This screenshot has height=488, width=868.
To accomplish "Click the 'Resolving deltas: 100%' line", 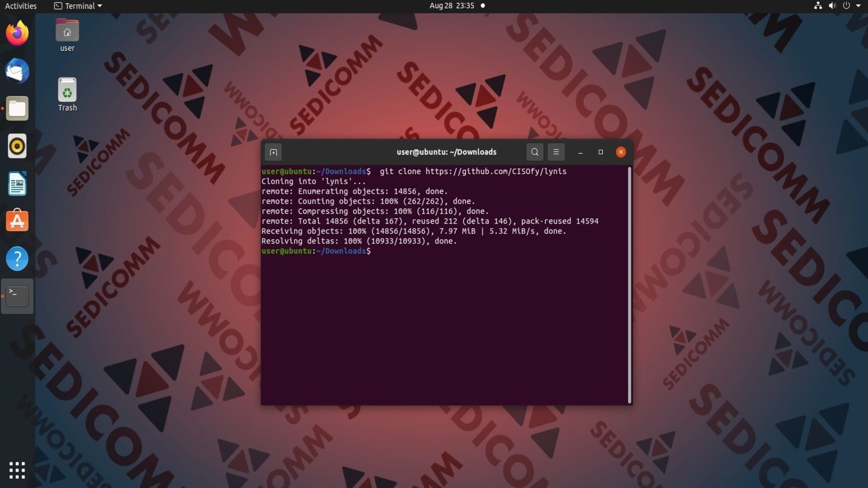I will [359, 241].
